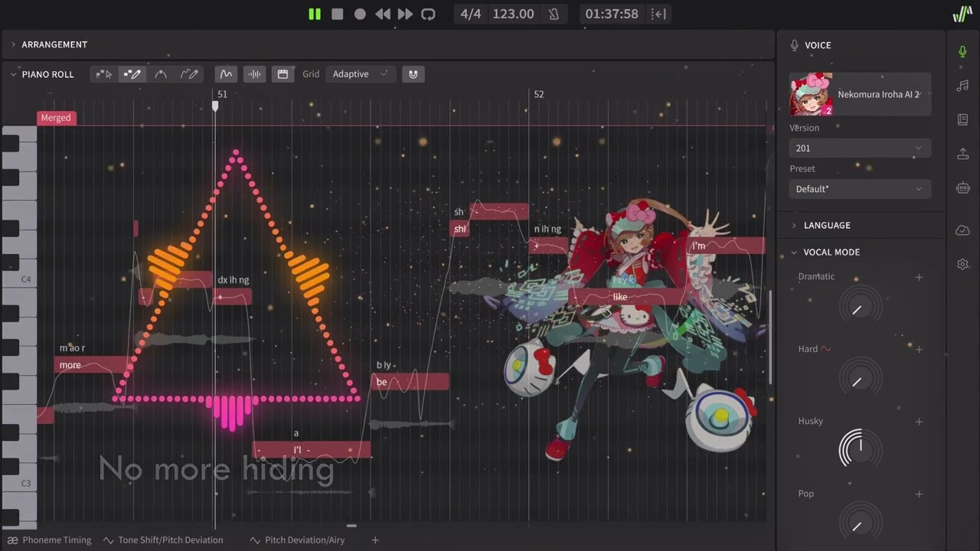Screen dimensions: 980x551
Task: Pause playback with the green pause button
Action: click(315, 14)
